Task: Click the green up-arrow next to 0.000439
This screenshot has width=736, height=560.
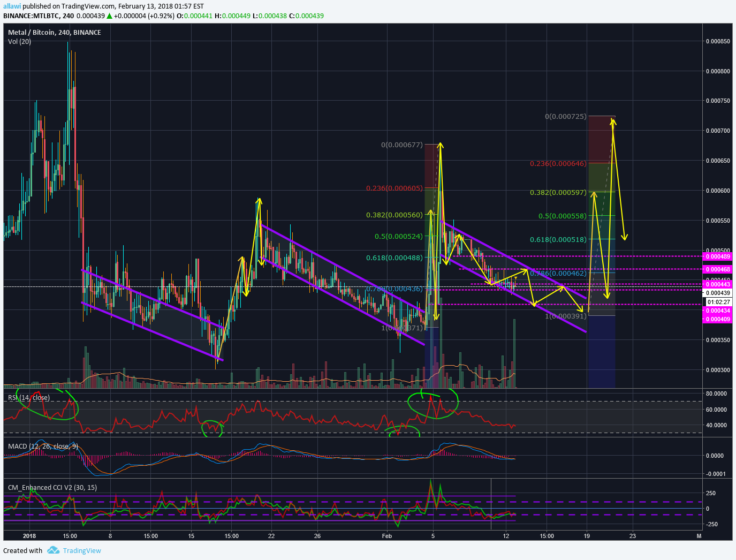Action: [109, 16]
